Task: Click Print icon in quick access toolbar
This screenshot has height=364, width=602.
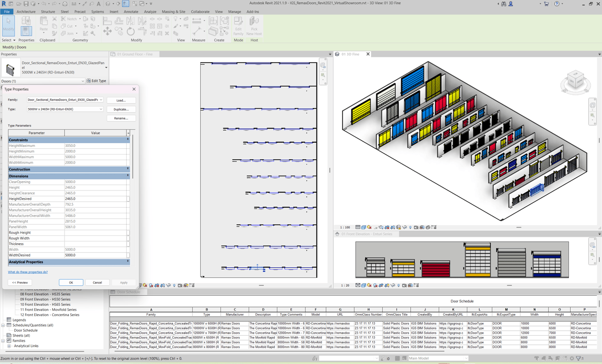Action: [65, 4]
